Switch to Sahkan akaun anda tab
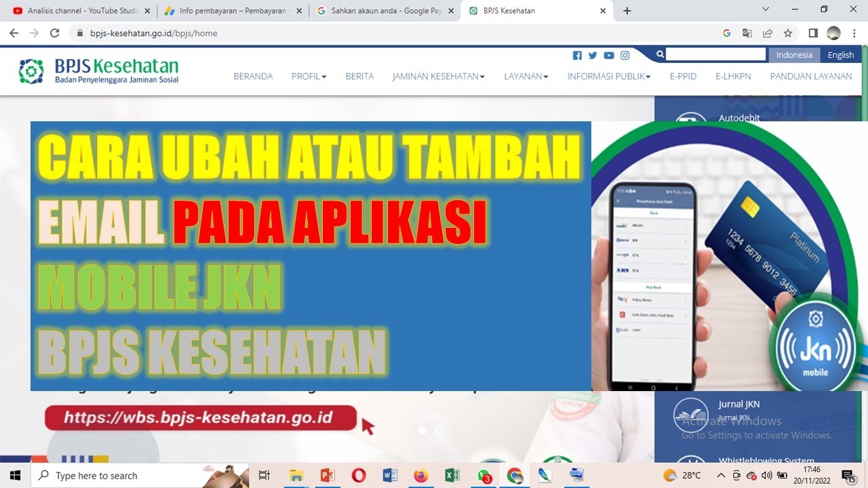Viewport: 868px width, 488px height. pyautogui.click(x=385, y=11)
